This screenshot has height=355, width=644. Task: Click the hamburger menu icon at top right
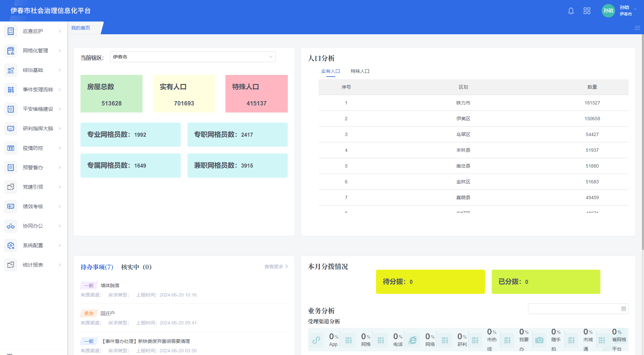pyautogui.click(x=637, y=28)
